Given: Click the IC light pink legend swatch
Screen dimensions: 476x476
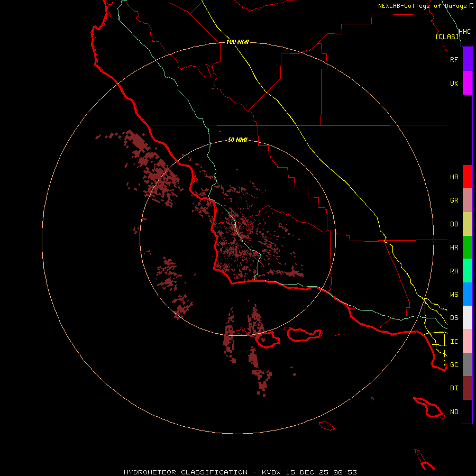Looking at the screenshot, I should [467, 341].
